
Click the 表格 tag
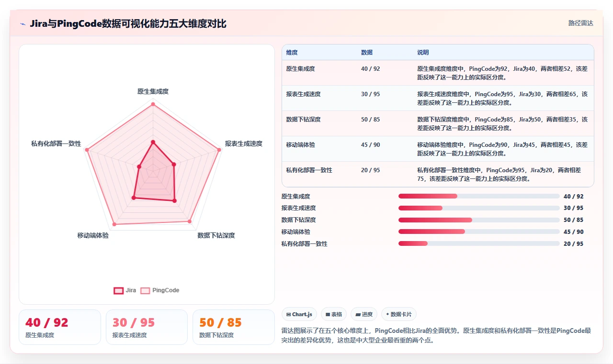coord(334,314)
